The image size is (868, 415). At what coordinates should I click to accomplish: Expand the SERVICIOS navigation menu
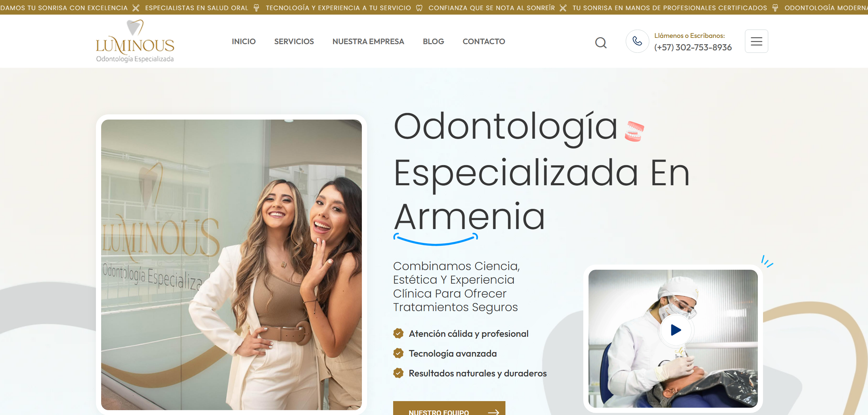294,41
